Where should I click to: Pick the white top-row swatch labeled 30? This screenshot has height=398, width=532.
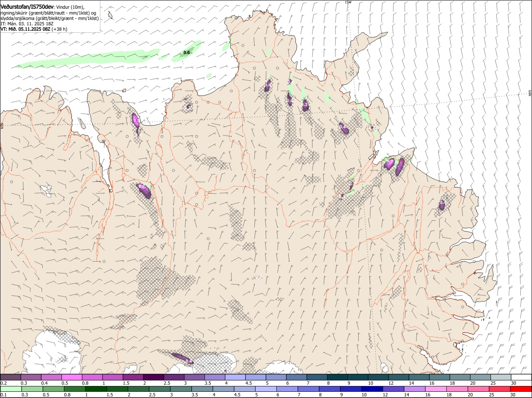pyautogui.click(x=521, y=377)
